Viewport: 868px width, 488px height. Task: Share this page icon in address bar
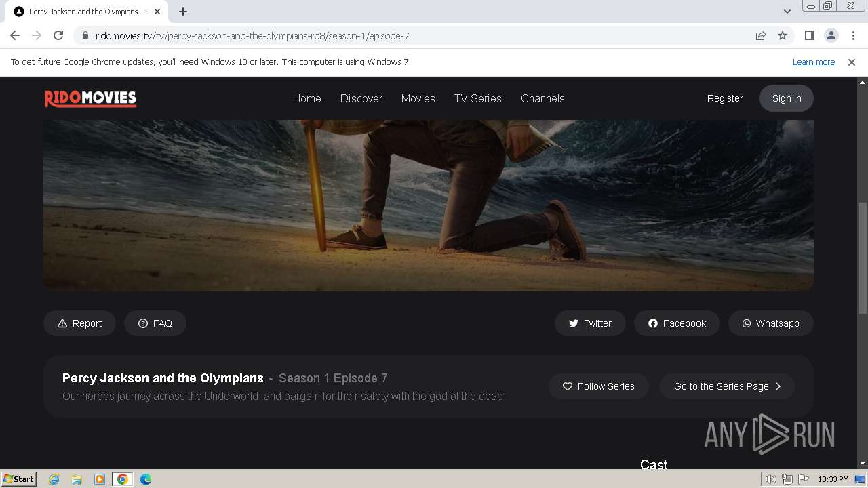[x=761, y=35]
